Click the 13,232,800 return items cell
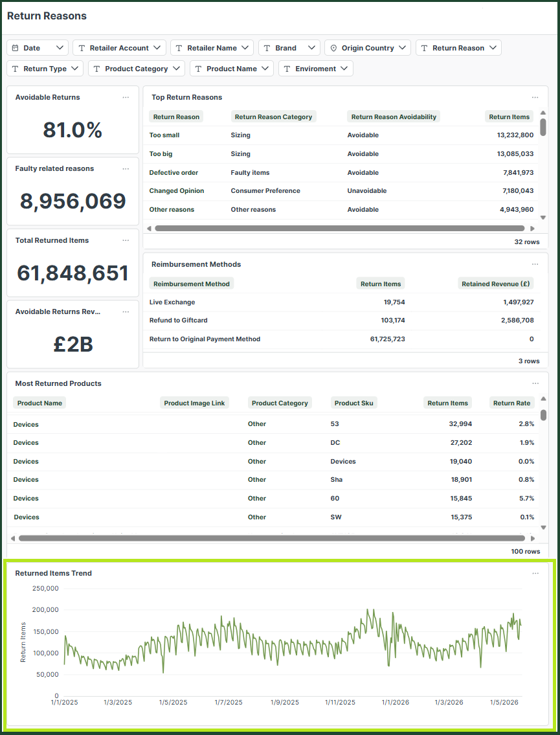 click(515, 135)
